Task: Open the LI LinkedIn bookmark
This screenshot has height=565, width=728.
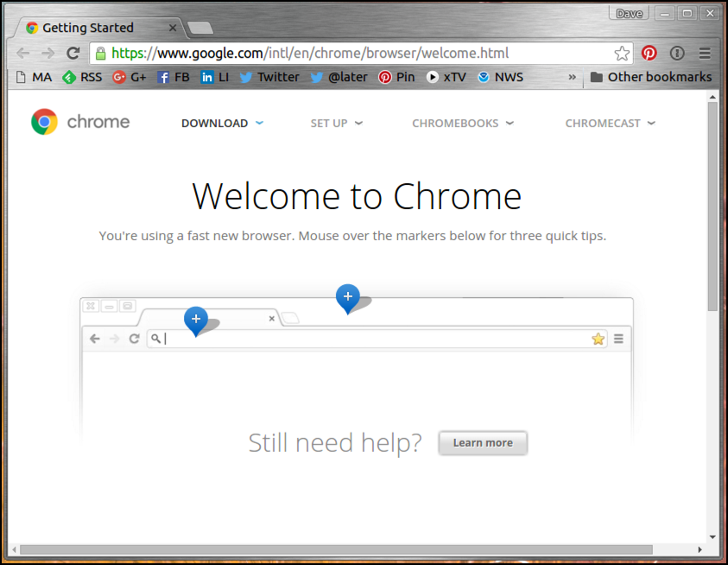Action: click(214, 77)
